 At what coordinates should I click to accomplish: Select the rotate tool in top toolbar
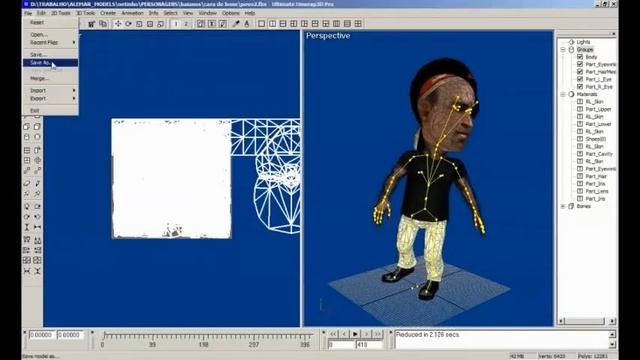pyautogui.click(x=128, y=24)
